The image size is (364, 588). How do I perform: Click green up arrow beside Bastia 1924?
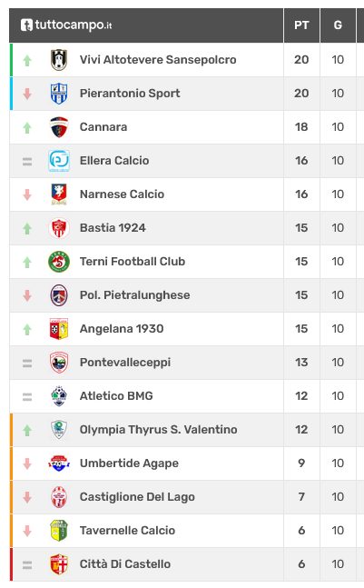27,228
